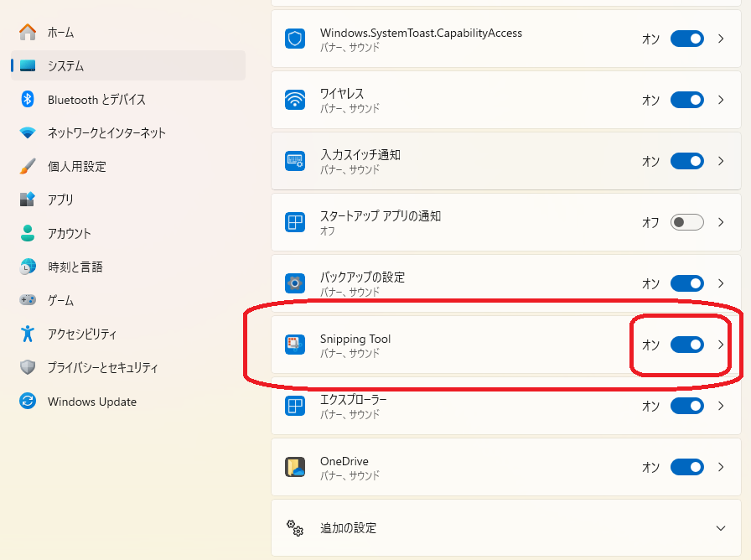The height and width of the screenshot is (560, 751).
Task: Toggle Snipping Tool notifications switch
Action: 686,345
